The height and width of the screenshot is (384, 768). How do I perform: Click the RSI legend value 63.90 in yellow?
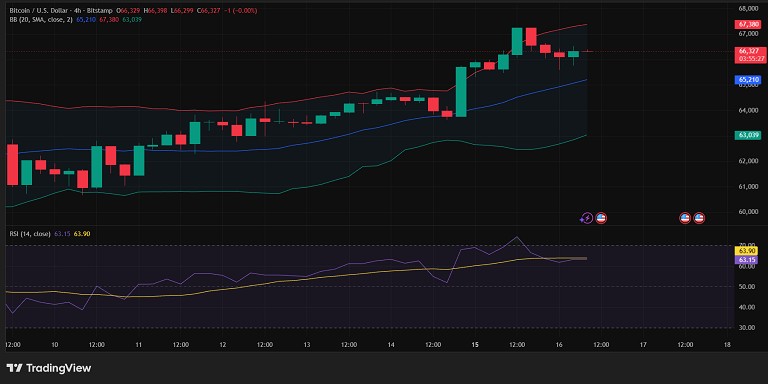[82, 234]
